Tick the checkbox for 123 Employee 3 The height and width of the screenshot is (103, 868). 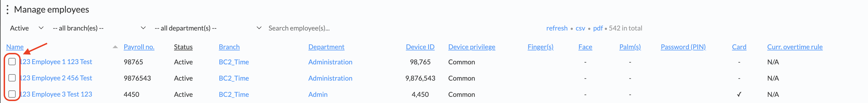pos(12,94)
